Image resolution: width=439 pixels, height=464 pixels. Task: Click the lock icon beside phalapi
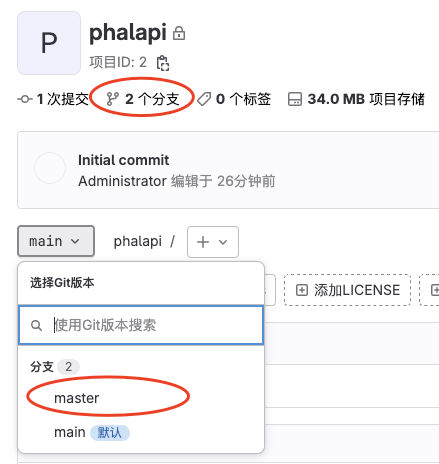point(179,33)
